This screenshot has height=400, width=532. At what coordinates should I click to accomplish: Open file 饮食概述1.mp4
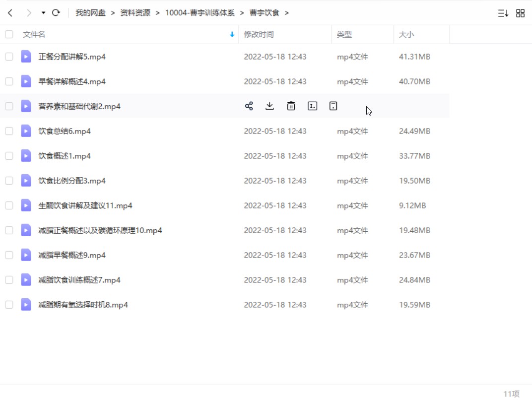point(65,156)
